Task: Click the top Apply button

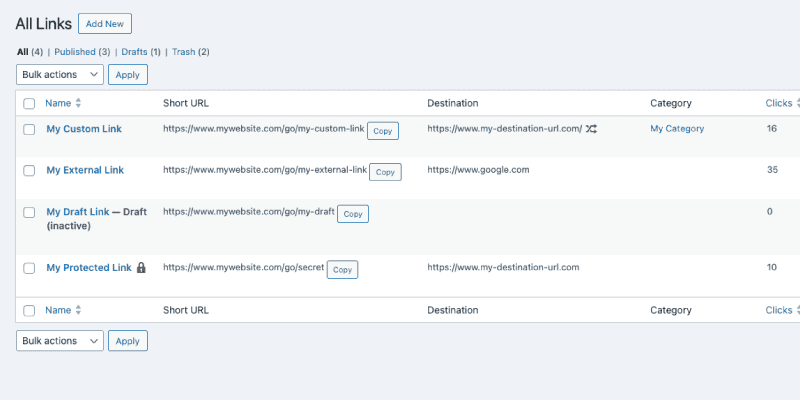Action: click(x=128, y=74)
